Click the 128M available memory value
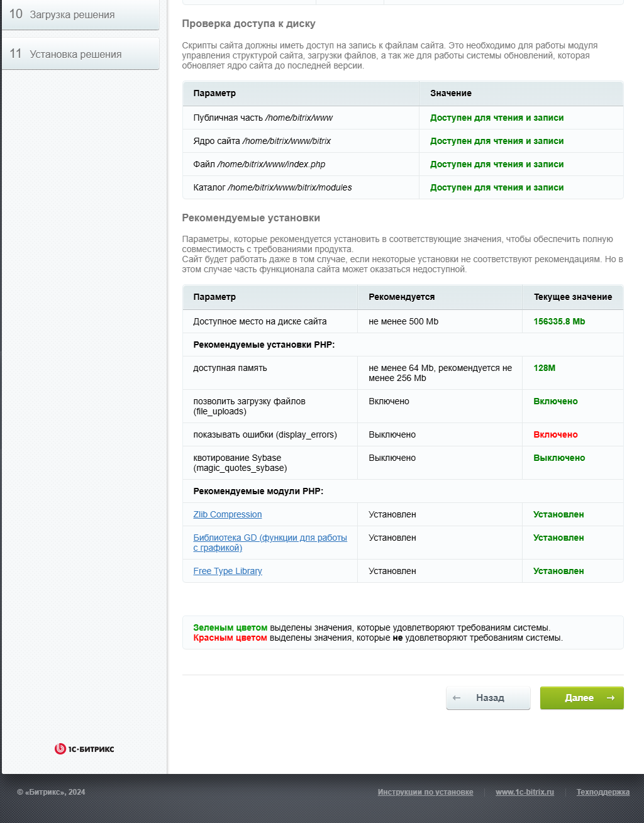 point(544,368)
